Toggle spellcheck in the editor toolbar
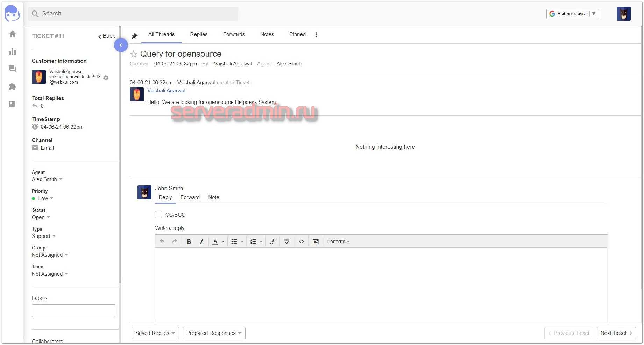 pyautogui.click(x=287, y=241)
